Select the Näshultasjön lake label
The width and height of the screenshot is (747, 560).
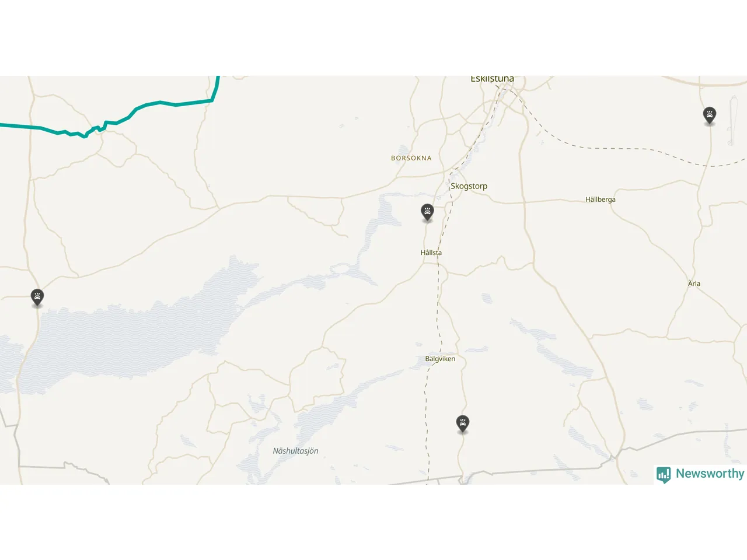pyautogui.click(x=295, y=451)
